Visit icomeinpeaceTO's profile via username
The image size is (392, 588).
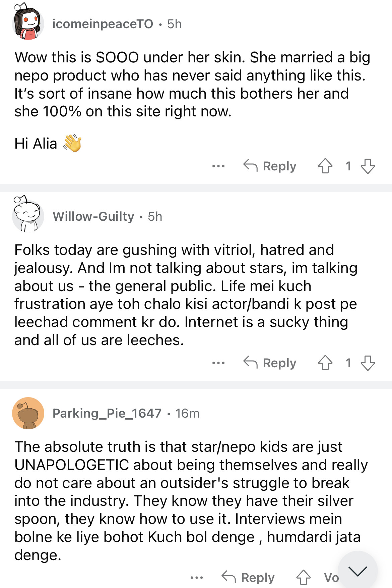103,24
